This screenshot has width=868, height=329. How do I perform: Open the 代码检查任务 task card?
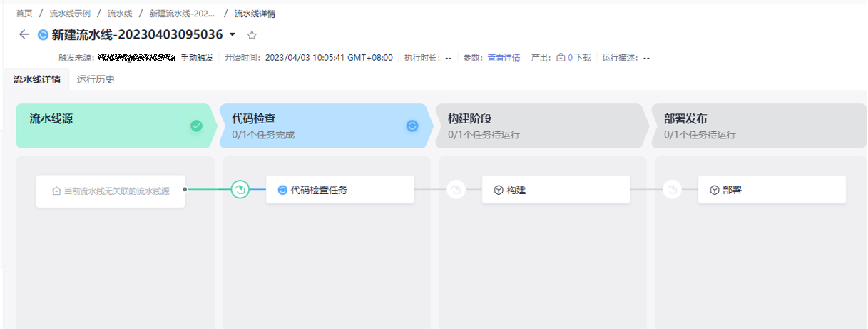[340, 190]
